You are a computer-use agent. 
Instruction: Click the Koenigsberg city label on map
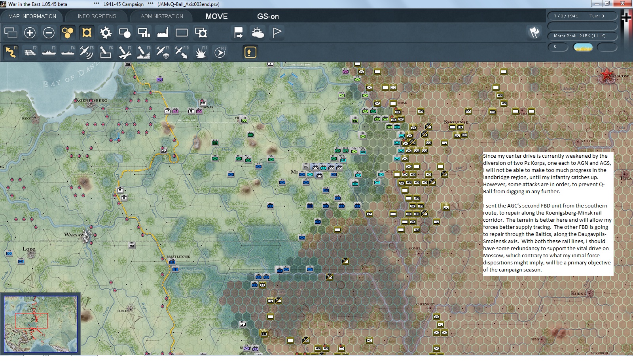coord(91,100)
